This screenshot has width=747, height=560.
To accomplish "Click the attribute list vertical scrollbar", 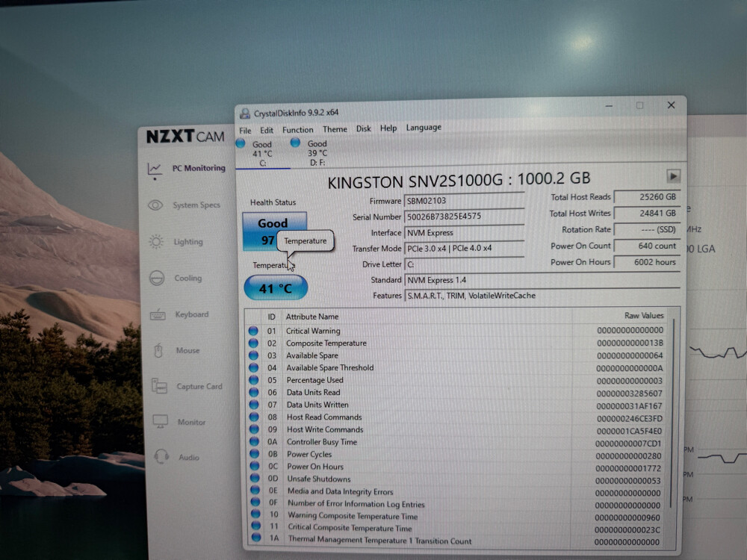I will click(672, 414).
